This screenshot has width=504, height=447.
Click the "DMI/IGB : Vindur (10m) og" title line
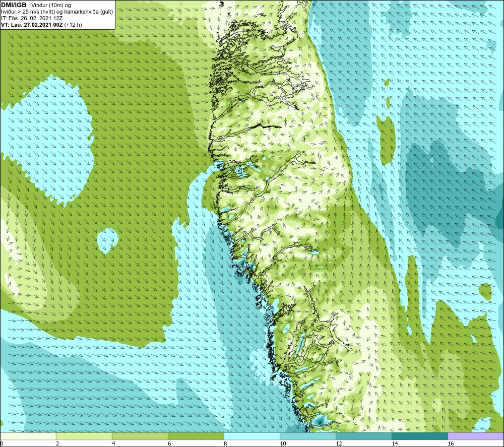36,5
